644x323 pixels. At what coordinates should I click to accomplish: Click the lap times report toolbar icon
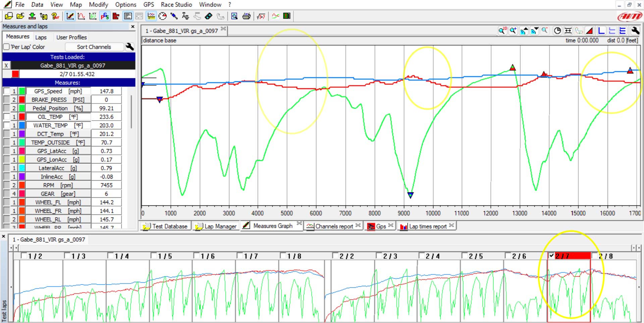click(287, 16)
